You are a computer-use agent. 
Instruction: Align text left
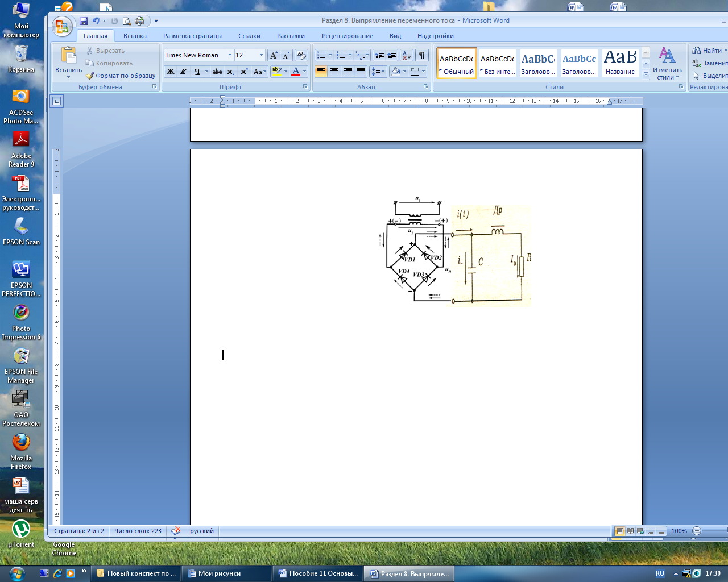click(321, 72)
